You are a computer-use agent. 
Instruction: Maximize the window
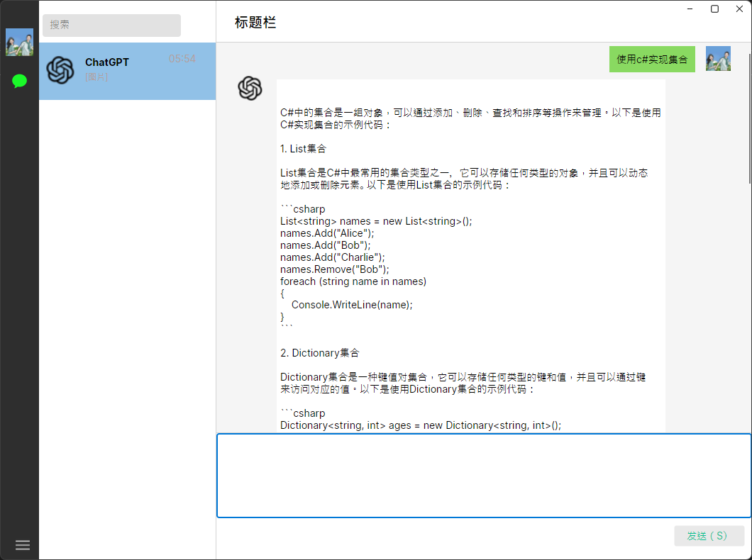coord(714,9)
